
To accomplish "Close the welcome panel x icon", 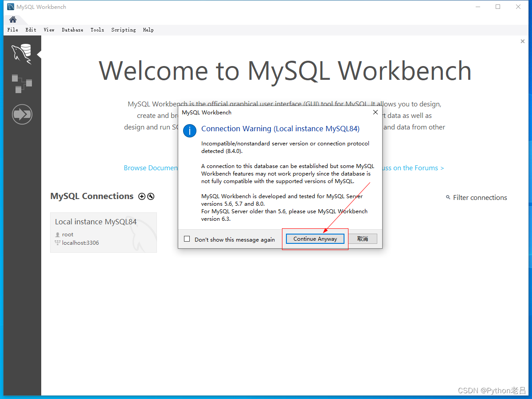I will pyautogui.click(x=522, y=41).
